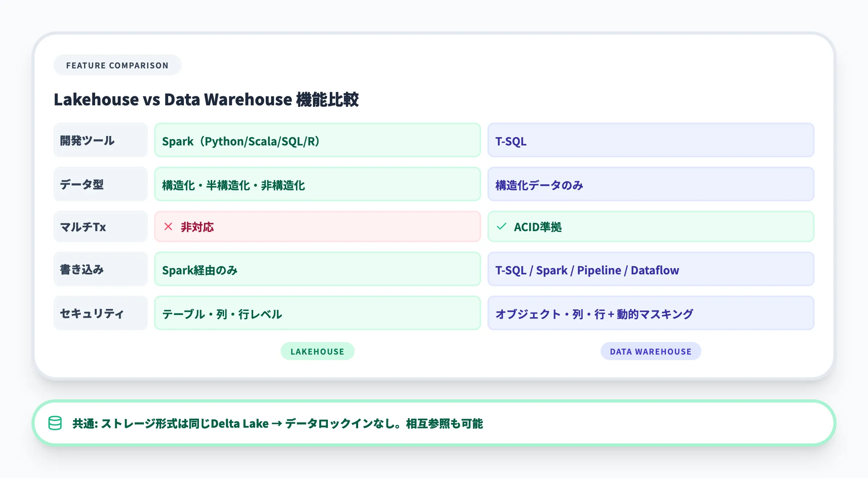868x478 pixels.
Task: Select the T-SQL / Spark / Pipeline / Dataflow cell
Action: pyautogui.click(x=651, y=269)
